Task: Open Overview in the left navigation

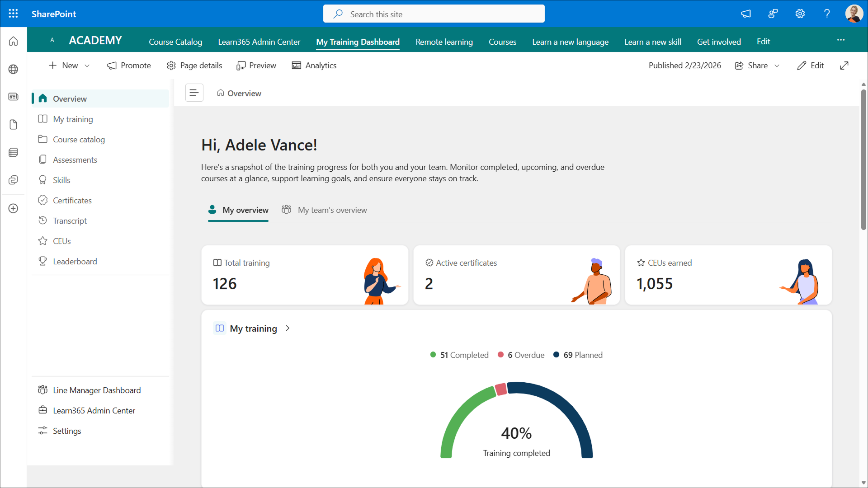Action: 100,99
